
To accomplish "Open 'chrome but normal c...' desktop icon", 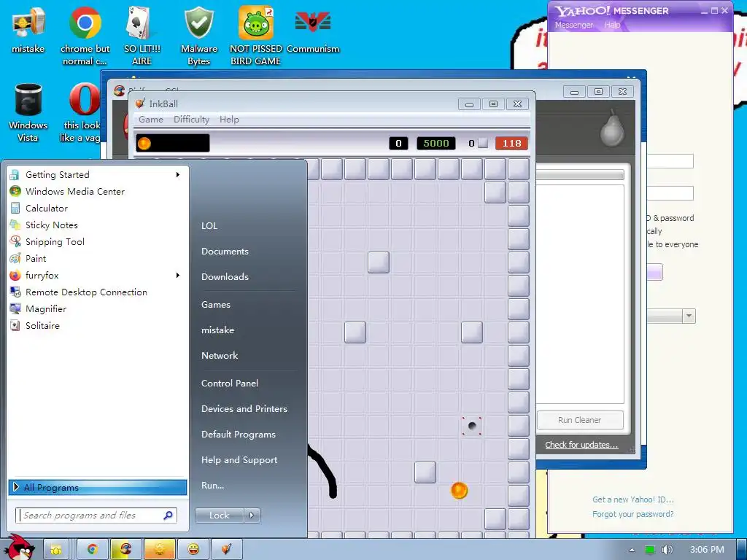I will [x=85, y=36].
